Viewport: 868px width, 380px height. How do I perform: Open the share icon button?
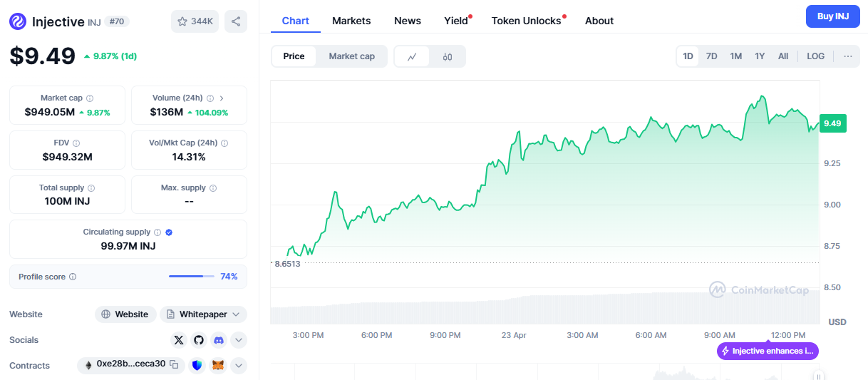[236, 21]
